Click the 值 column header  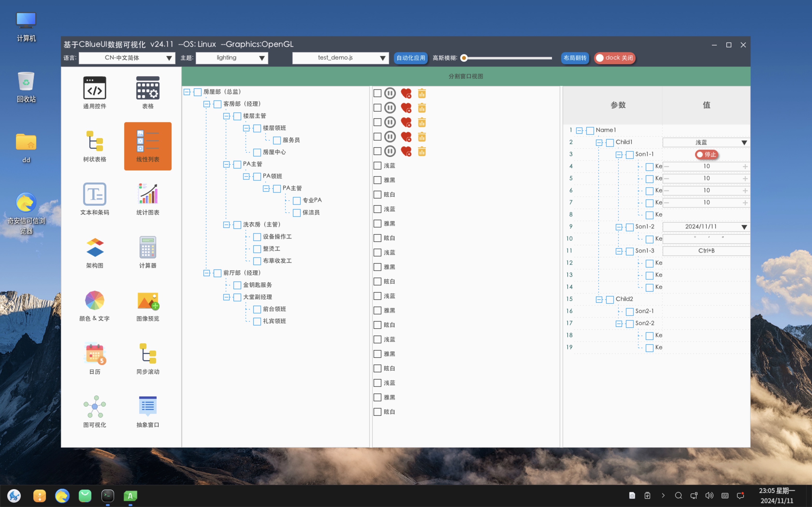tap(706, 105)
